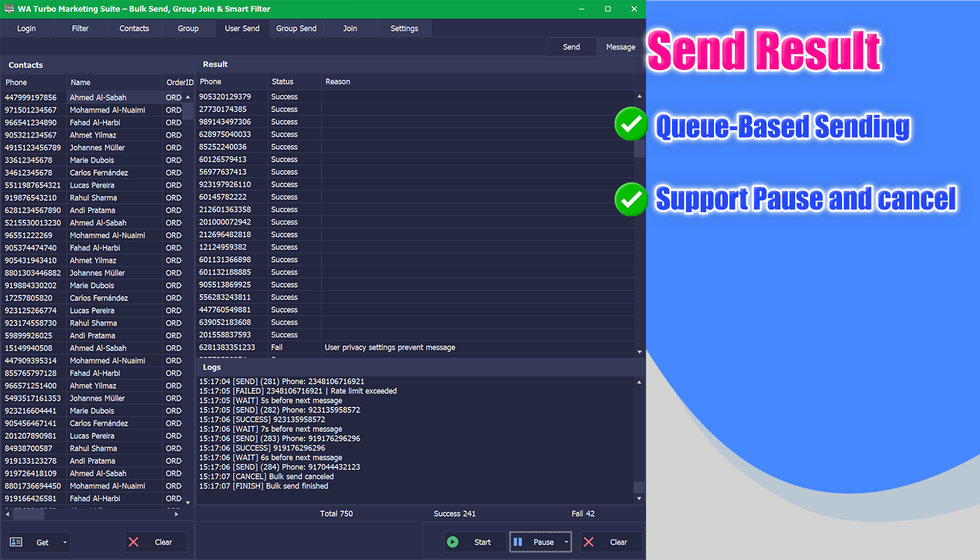Switch to the Group Send tab

coord(296,29)
